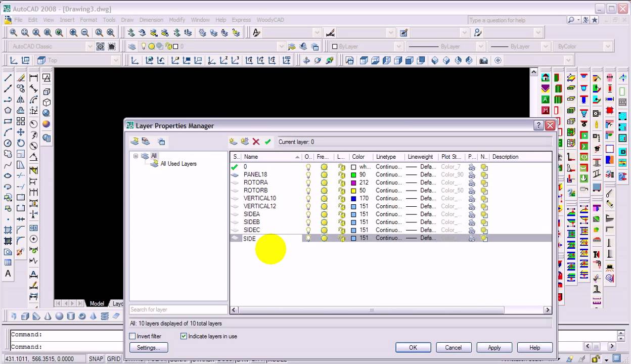Image resolution: width=631 pixels, height=364 pixels.
Task: Click the New Layer icon
Action: tap(233, 142)
